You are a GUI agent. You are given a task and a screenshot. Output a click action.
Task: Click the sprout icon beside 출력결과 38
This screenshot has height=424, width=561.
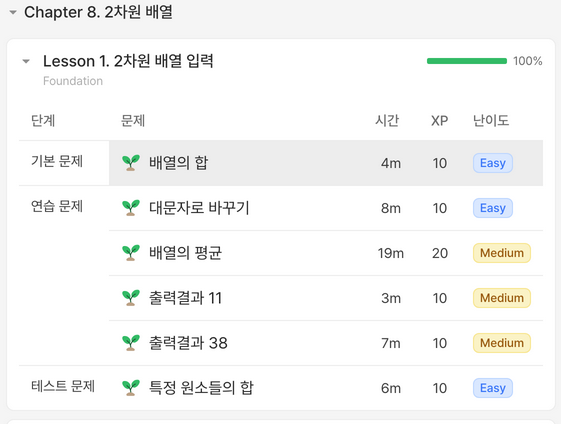tap(131, 343)
